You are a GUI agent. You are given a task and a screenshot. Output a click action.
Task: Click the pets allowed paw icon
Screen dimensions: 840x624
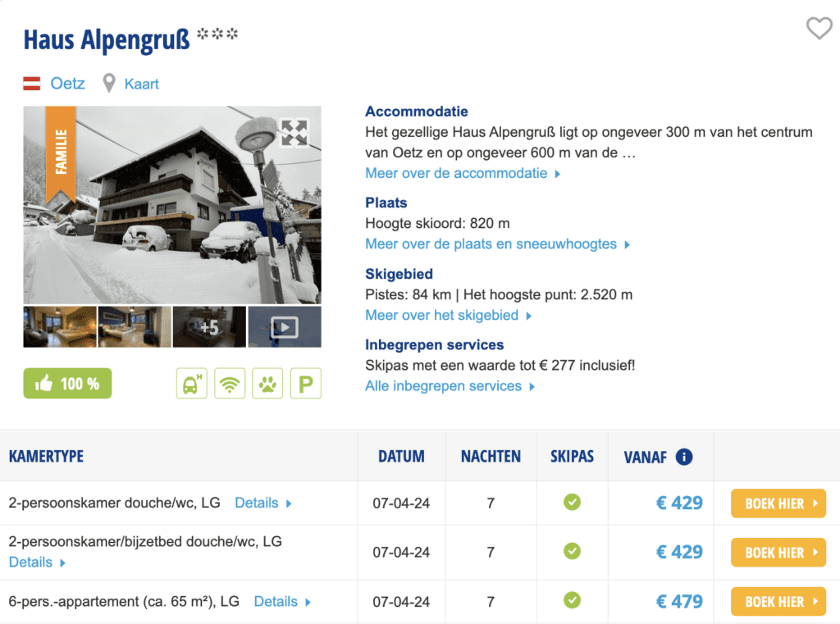point(267,384)
